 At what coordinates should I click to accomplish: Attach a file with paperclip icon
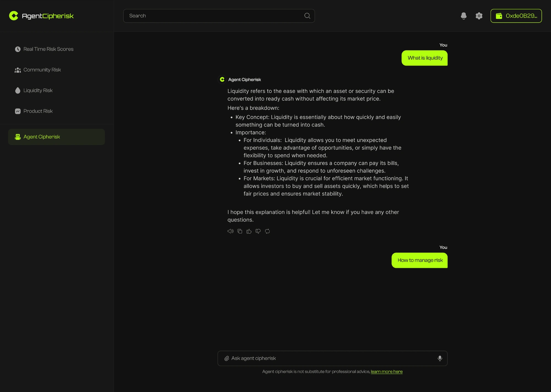pos(226,358)
